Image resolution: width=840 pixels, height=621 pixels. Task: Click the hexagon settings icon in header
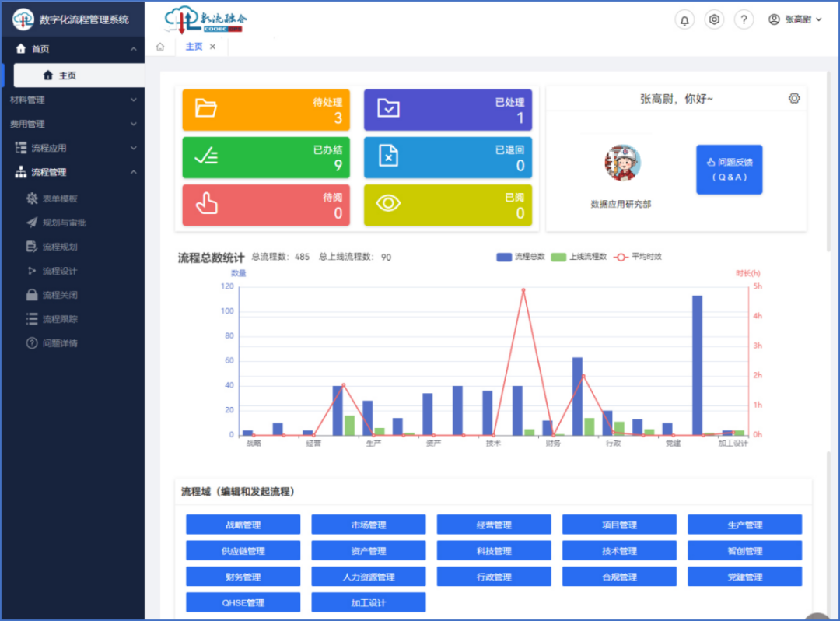pyautogui.click(x=714, y=19)
